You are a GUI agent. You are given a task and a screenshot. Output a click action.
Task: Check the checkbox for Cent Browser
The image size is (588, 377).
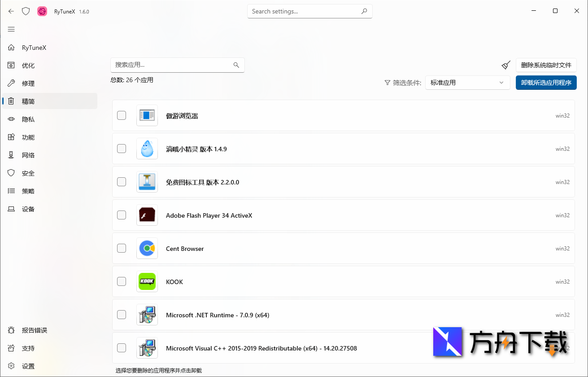122,248
